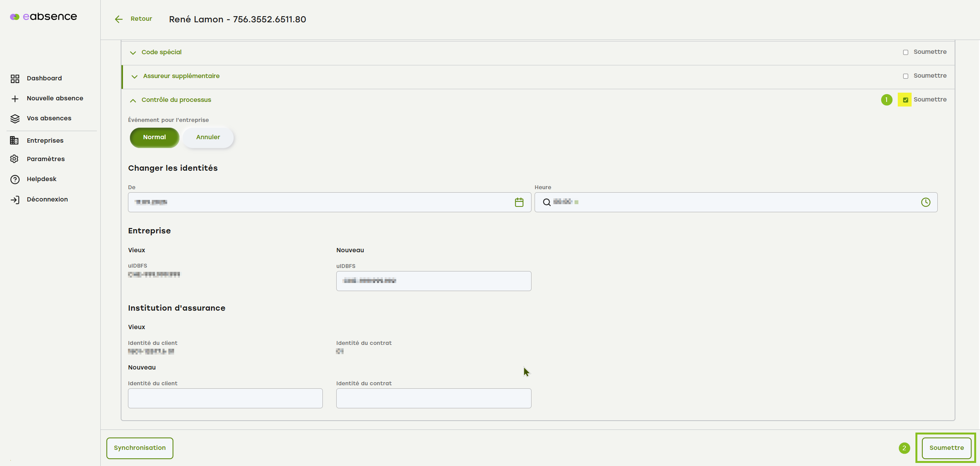Click the Entreprises building icon
Image resolution: width=980 pixels, height=466 pixels.
15,141
